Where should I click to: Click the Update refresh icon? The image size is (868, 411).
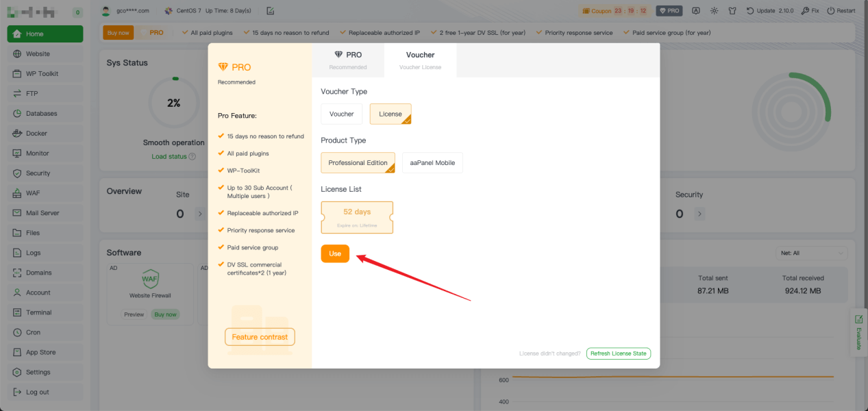pos(750,11)
